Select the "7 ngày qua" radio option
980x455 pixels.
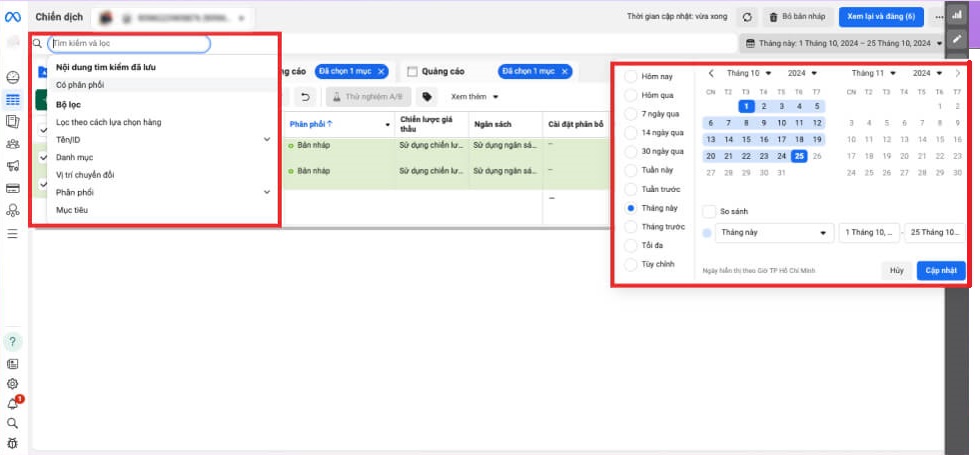[x=631, y=114]
